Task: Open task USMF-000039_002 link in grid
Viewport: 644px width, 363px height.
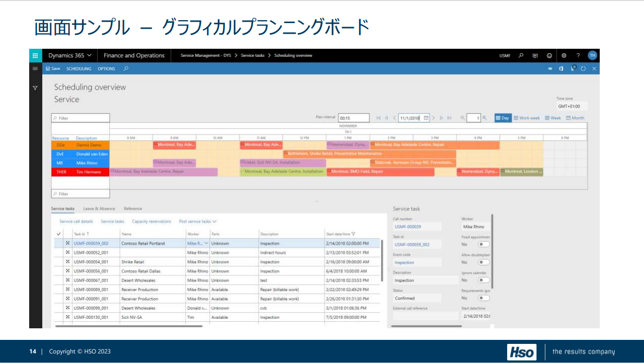Action: click(x=91, y=243)
